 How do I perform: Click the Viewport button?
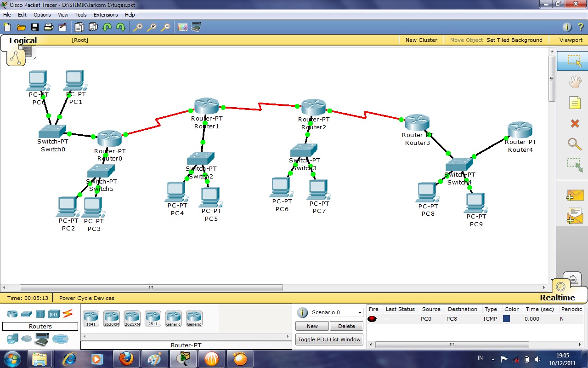[x=571, y=40]
